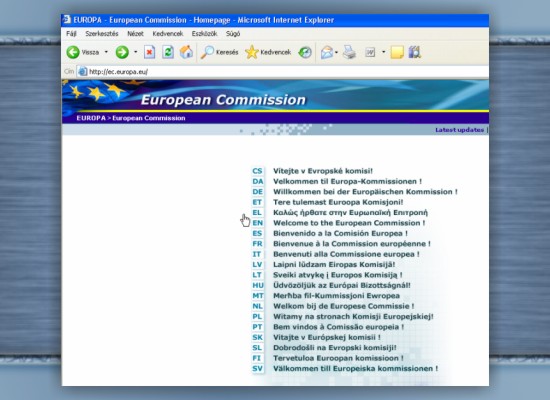Expand the forward history dropdown arrow
The height and width of the screenshot is (400, 550).
point(136,52)
